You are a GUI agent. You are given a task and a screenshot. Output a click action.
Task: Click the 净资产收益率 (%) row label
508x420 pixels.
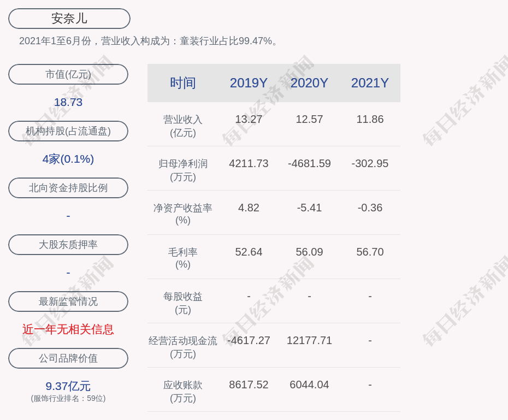(183, 214)
